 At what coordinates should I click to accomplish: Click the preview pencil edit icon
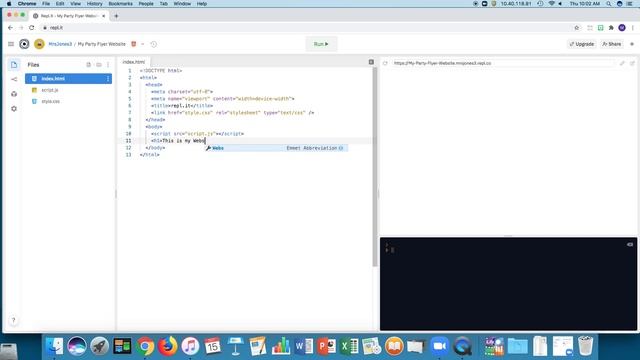coord(622,63)
